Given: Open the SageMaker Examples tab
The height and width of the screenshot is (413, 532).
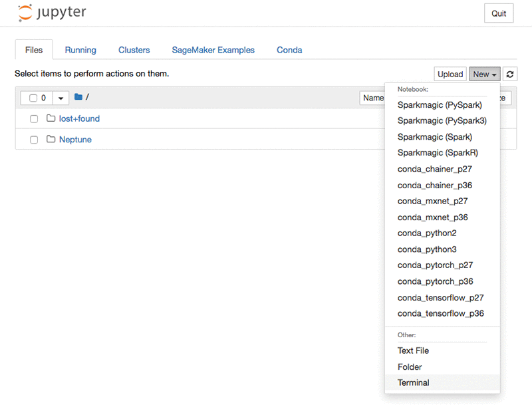Looking at the screenshot, I should click(213, 50).
